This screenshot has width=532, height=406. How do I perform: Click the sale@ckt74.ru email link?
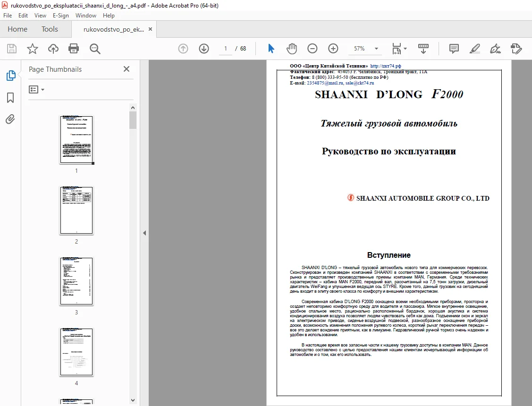point(360,83)
